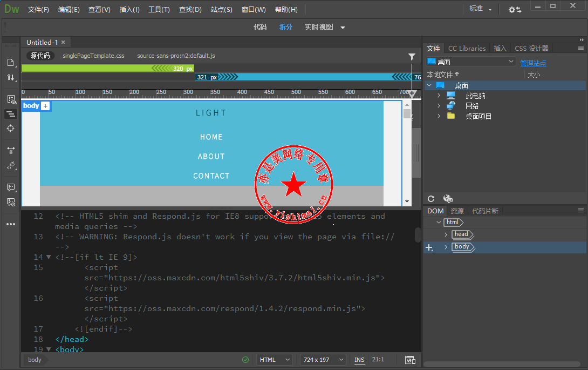Click the Apply Comment icon
This screenshot has width=588, height=370.
point(11,187)
